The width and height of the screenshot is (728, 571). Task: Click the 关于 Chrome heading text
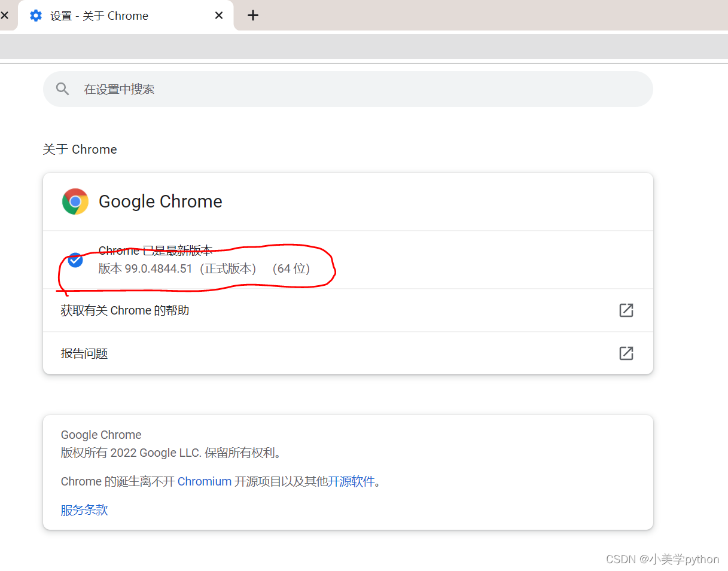point(80,149)
